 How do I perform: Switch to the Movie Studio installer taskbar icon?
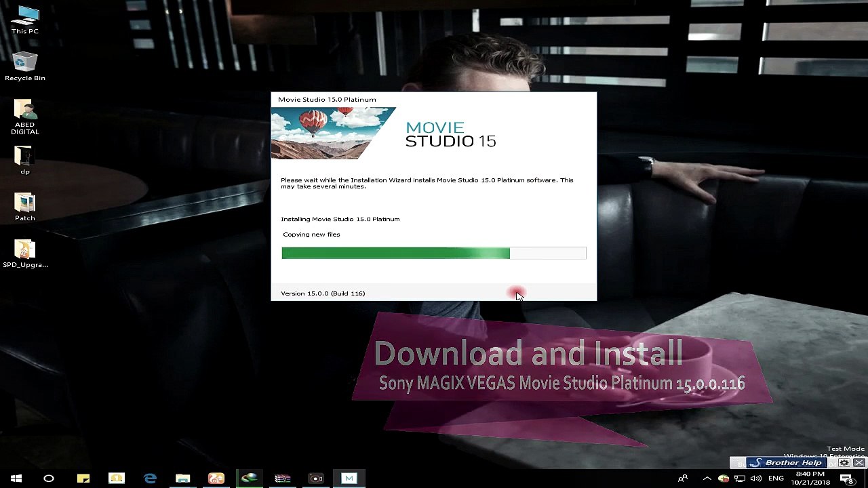coord(349,479)
